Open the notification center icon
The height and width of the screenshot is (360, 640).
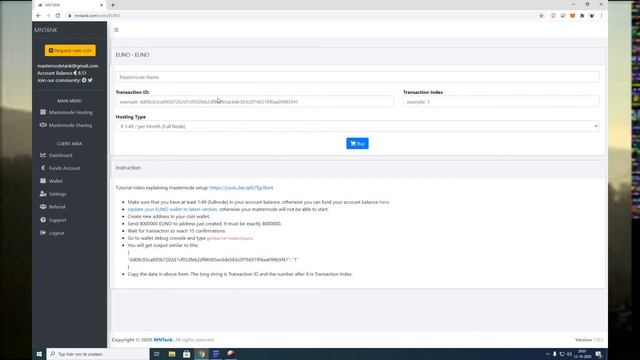coord(598,354)
